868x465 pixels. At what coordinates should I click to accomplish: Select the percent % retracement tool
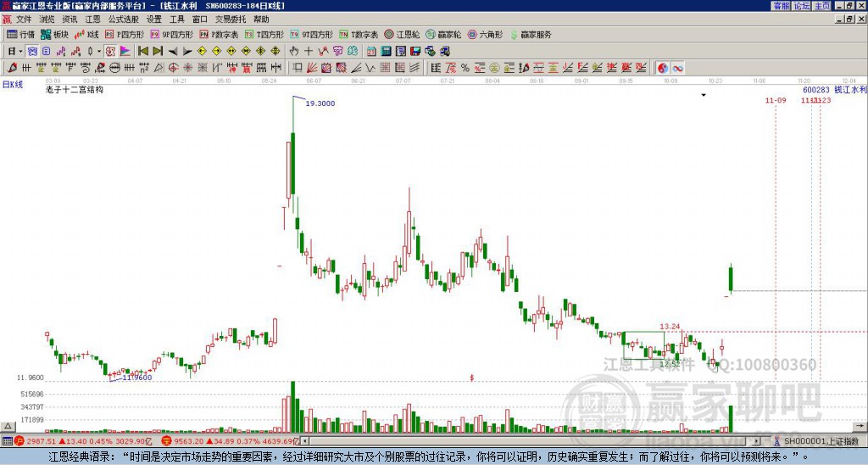point(465,68)
